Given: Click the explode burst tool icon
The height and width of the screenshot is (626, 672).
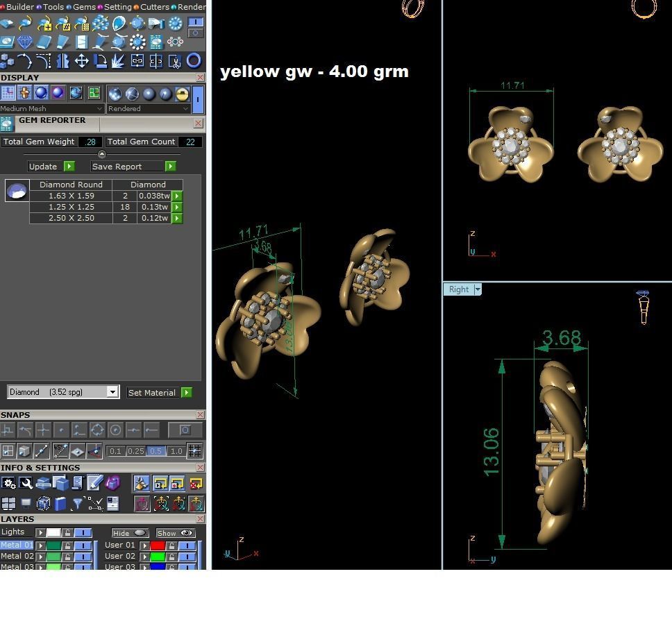Looking at the screenshot, I should coord(118,61).
